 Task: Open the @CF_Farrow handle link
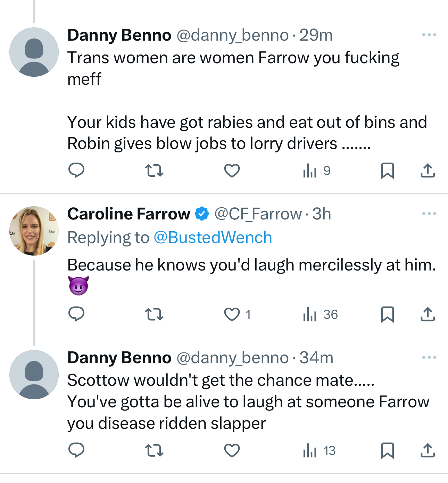pos(258,214)
